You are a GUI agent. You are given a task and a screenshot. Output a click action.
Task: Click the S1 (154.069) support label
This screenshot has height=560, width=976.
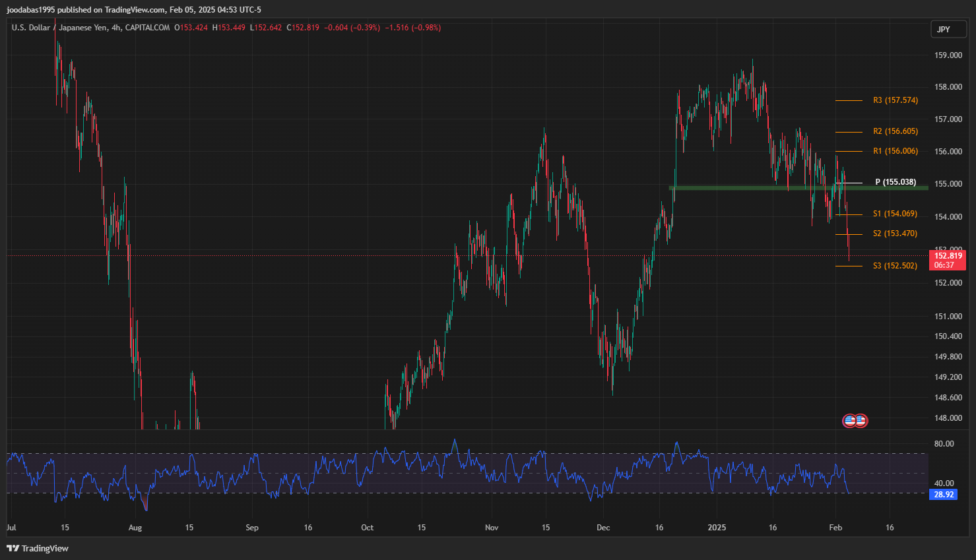click(895, 214)
